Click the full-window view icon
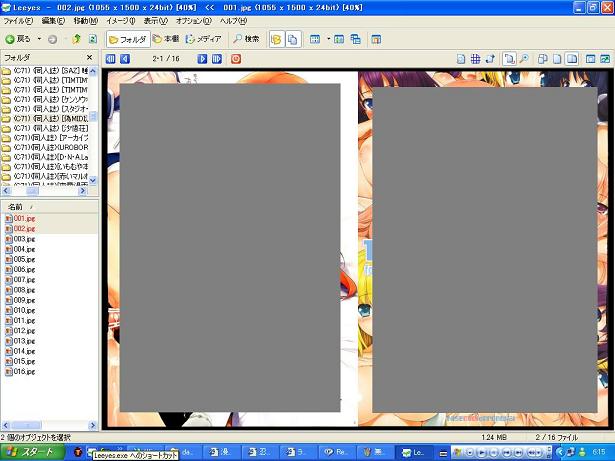 (590, 59)
